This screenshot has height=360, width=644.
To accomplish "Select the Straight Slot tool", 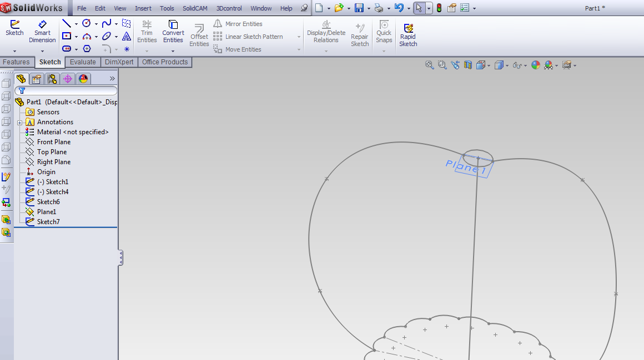I will 67,49.
